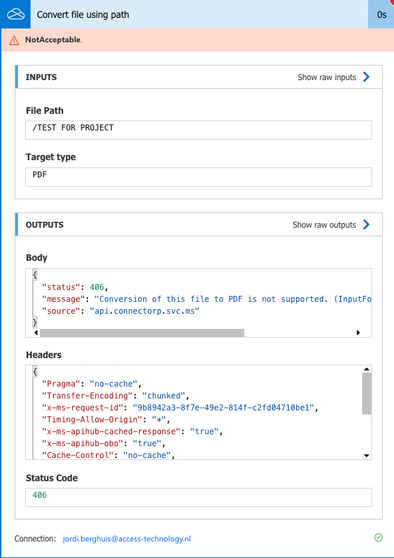Image resolution: width=394 pixels, height=558 pixels.
Task: Click the INPUTS section heading
Action: point(41,77)
